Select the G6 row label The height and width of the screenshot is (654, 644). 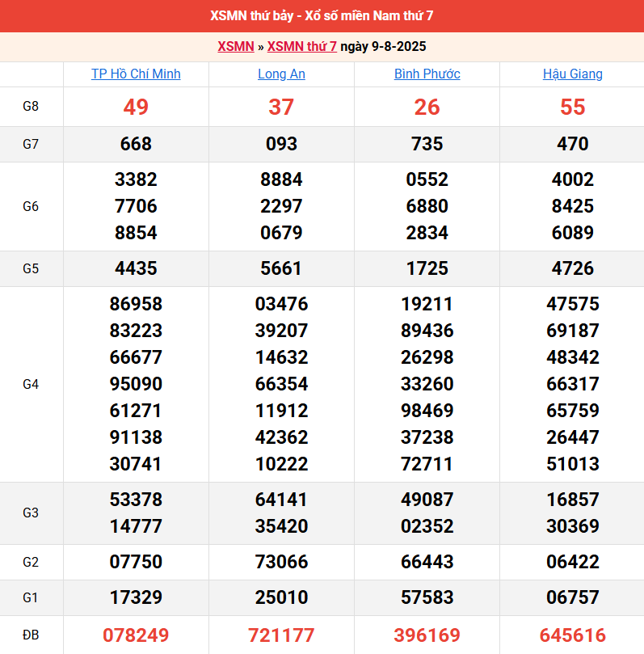click(31, 206)
